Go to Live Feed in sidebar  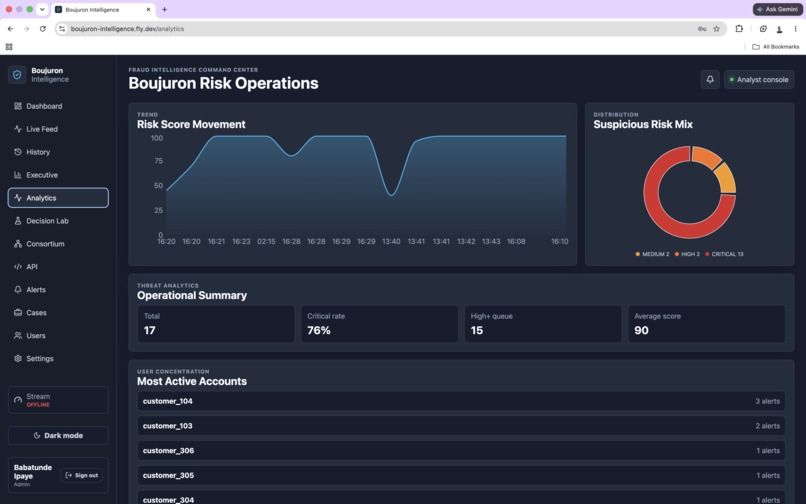click(x=58, y=129)
